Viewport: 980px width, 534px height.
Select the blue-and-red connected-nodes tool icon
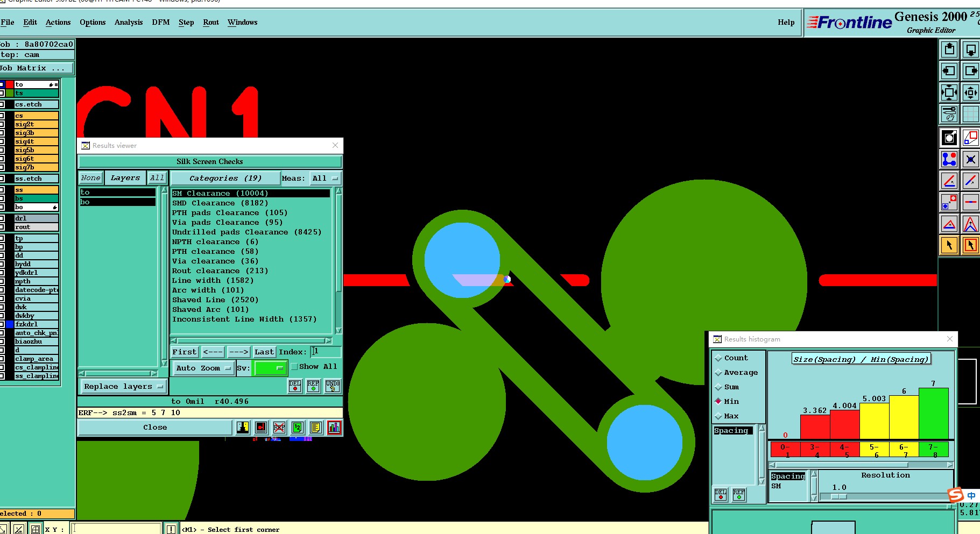tap(949, 159)
